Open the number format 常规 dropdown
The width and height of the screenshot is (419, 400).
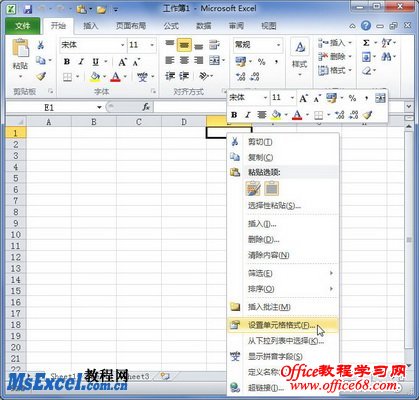click(x=278, y=45)
